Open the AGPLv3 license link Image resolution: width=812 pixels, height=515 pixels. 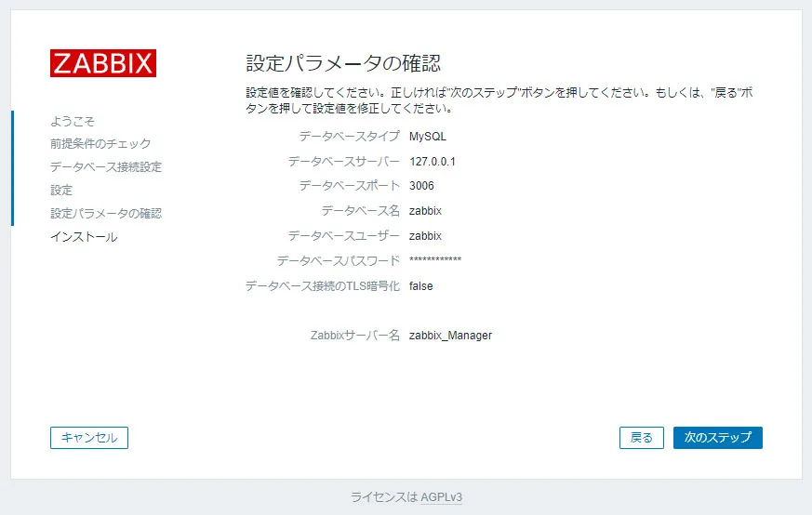point(441,497)
